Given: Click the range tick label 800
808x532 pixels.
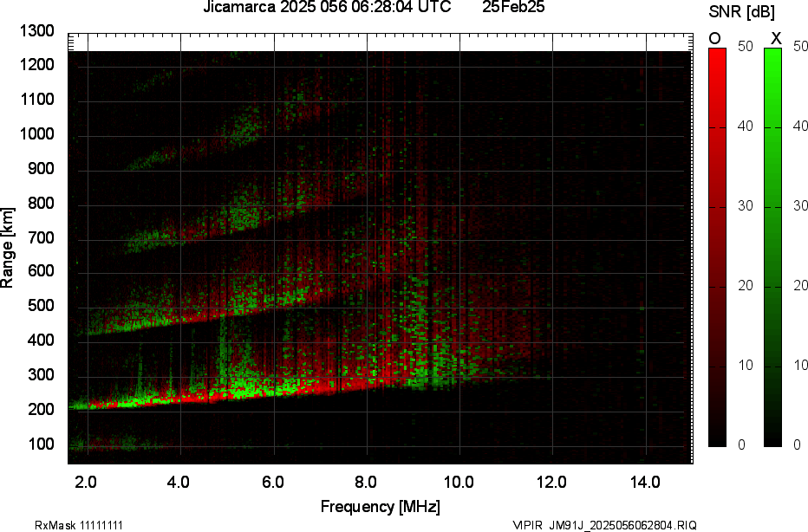Looking at the screenshot, I should tap(41, 203).
